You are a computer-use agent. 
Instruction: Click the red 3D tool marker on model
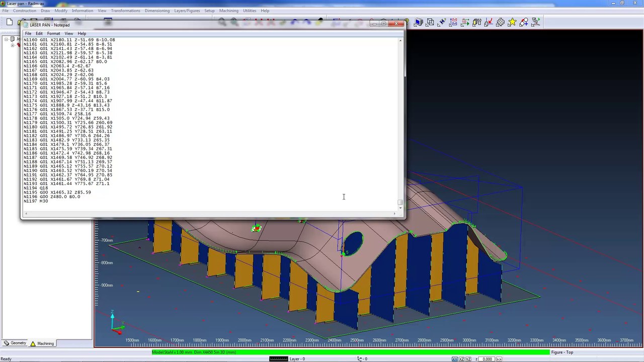[x=257, y=228]
